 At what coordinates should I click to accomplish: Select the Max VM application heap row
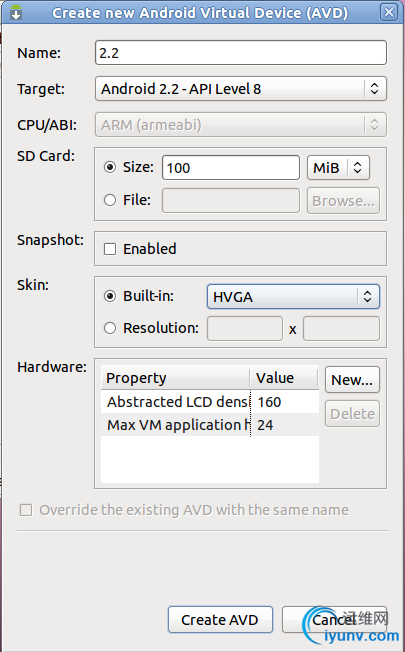[x=210, y=425]
